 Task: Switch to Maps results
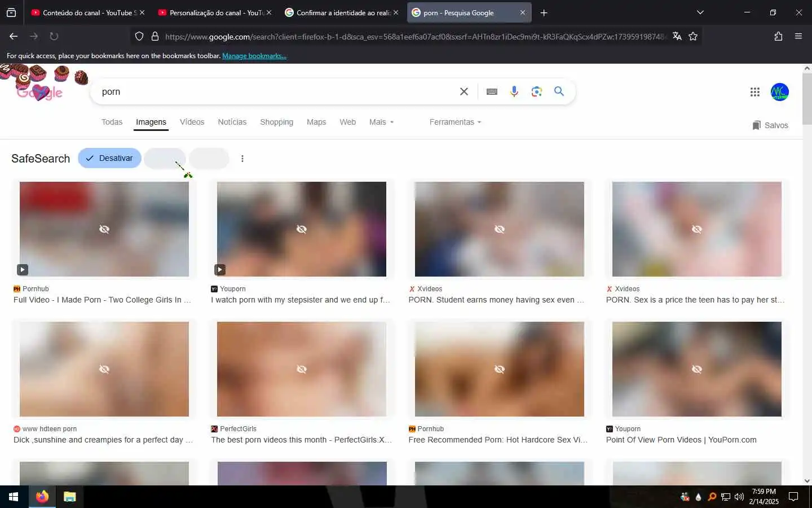(x=316, y=122)
